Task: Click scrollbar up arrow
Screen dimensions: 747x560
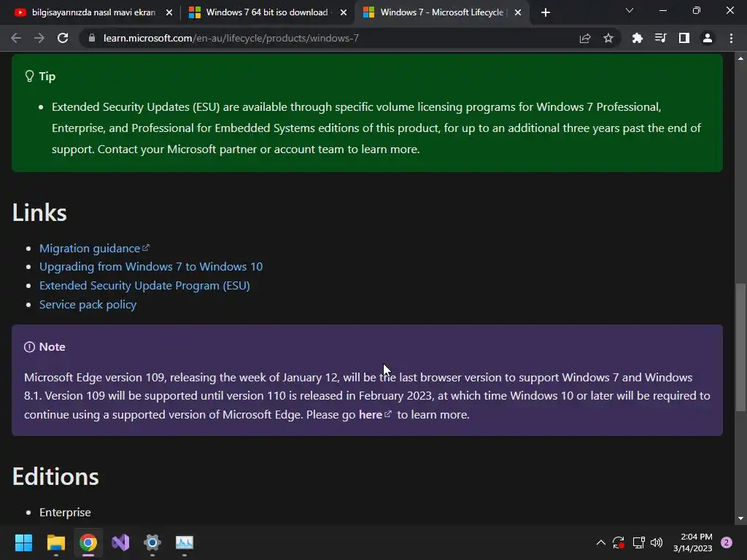Action: pos(740,58)
